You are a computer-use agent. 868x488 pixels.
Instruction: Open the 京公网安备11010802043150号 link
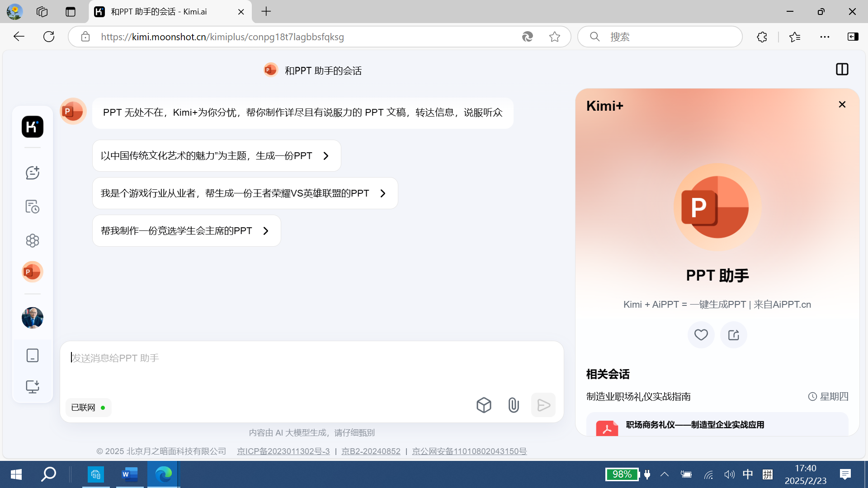(469, 451)
